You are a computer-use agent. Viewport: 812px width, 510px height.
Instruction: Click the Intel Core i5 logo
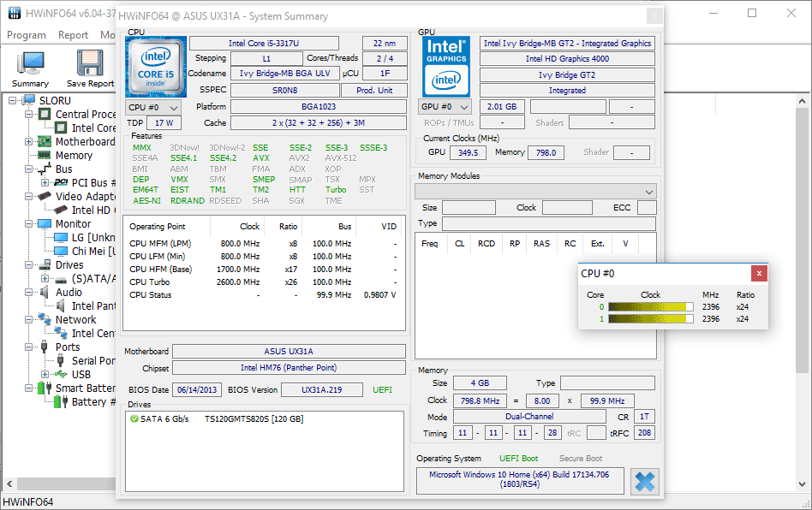(156, 68)
